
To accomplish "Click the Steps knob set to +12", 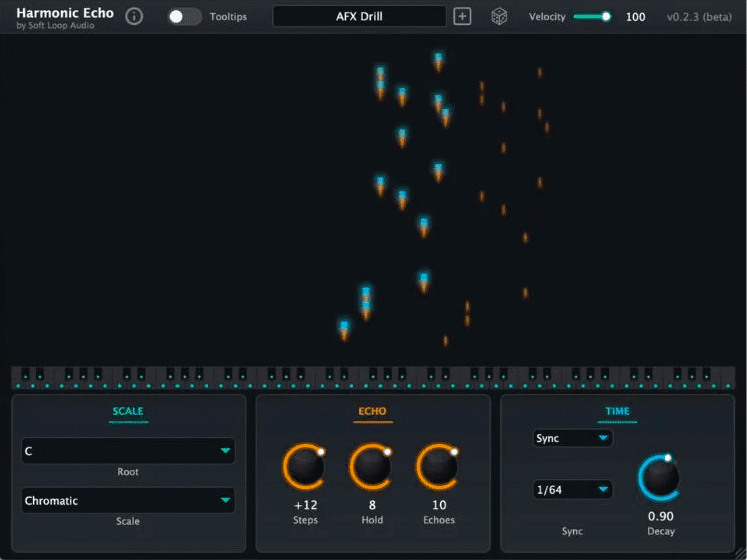I will (x=305, y=467).
